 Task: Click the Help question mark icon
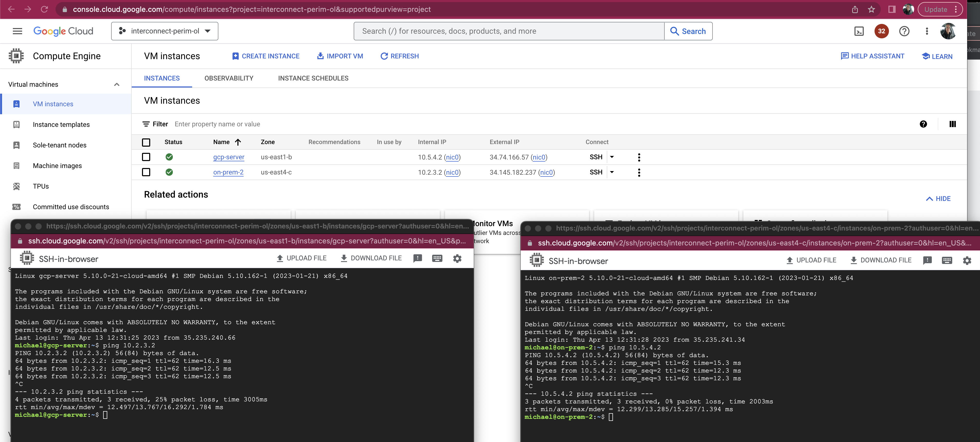point(904,31)
